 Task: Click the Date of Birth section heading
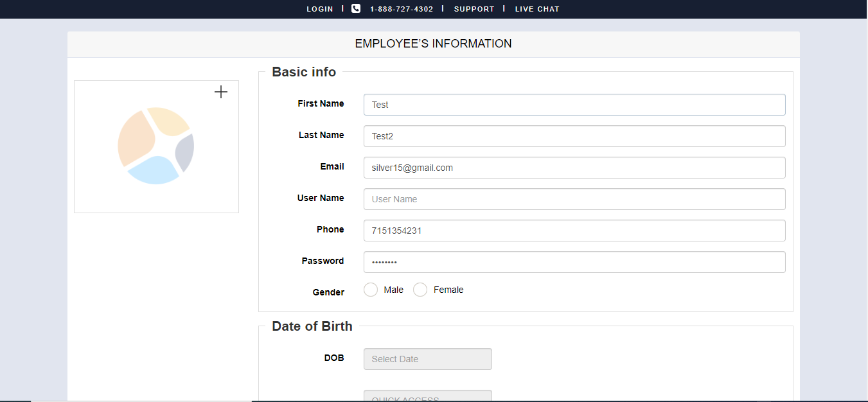coord(312,326)
